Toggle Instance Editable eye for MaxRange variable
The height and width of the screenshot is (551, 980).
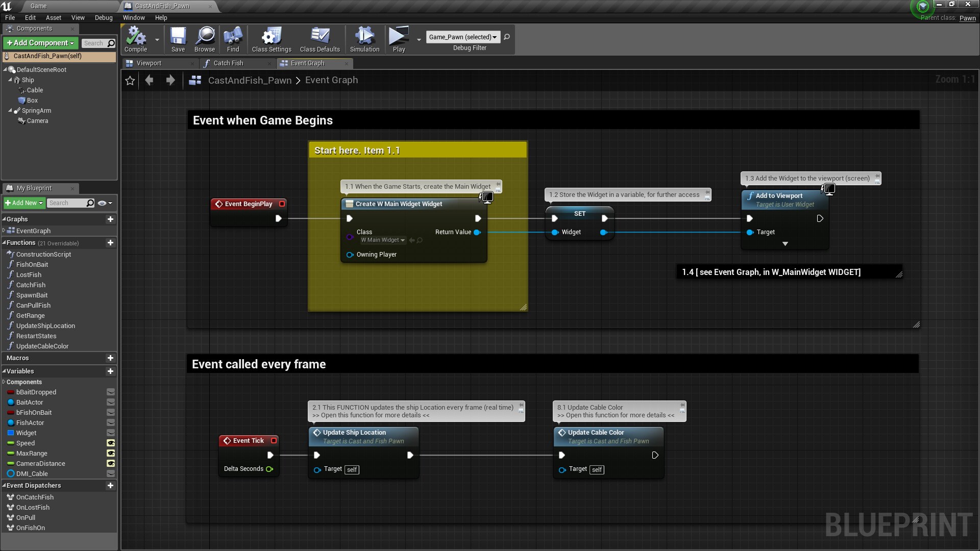point(111,453)
